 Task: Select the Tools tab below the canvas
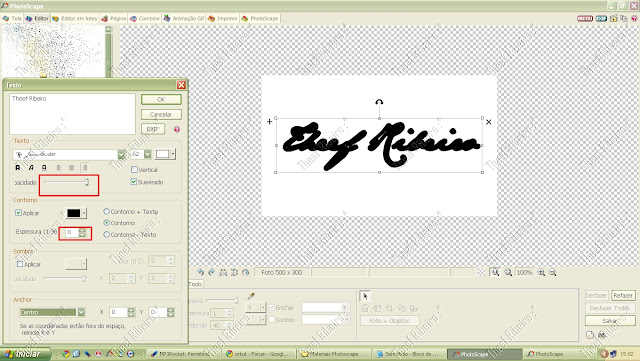pyautogui.click(x=196, y=284)
